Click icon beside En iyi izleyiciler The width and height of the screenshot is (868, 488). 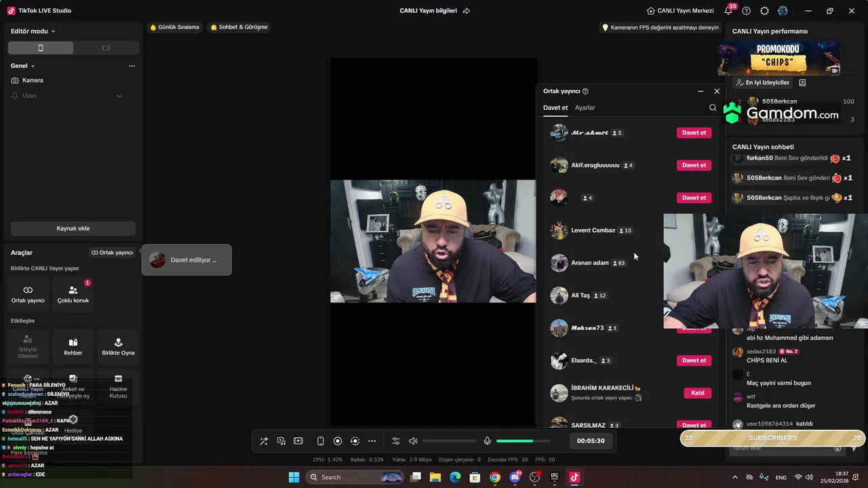click(802, 83)
